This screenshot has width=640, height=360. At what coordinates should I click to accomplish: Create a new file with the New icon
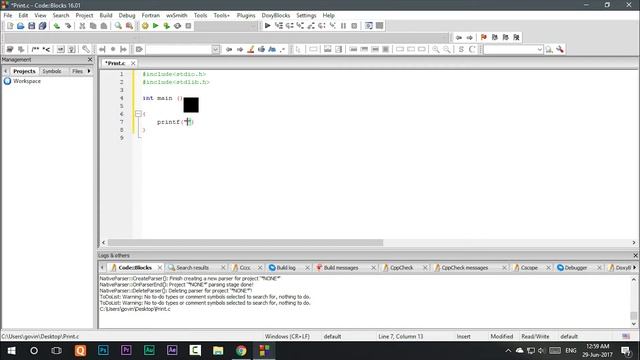click(x=10, y=26)
